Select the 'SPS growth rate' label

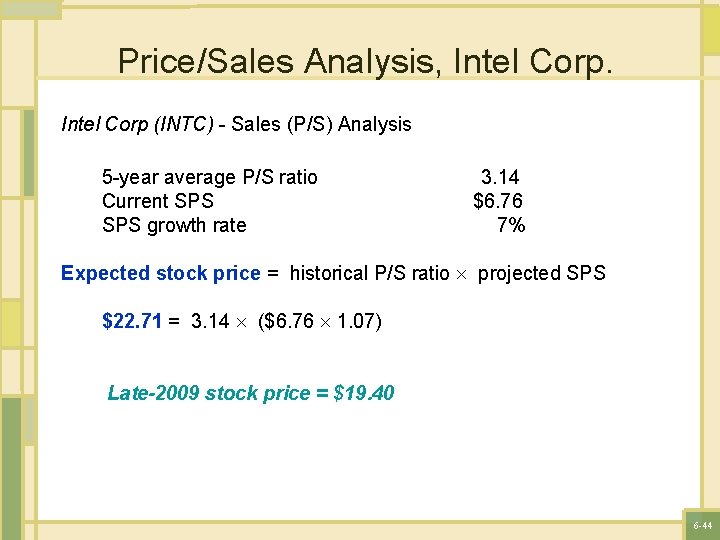tap(174, 225)
